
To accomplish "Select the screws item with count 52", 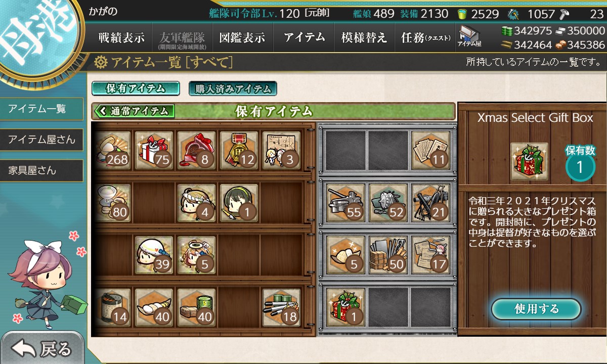I will click(388, 202).
